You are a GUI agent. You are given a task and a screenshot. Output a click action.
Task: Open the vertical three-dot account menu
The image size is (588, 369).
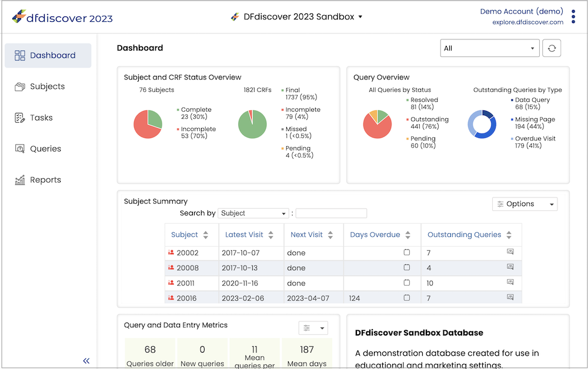pyautogui.click(x=573, y=17)
